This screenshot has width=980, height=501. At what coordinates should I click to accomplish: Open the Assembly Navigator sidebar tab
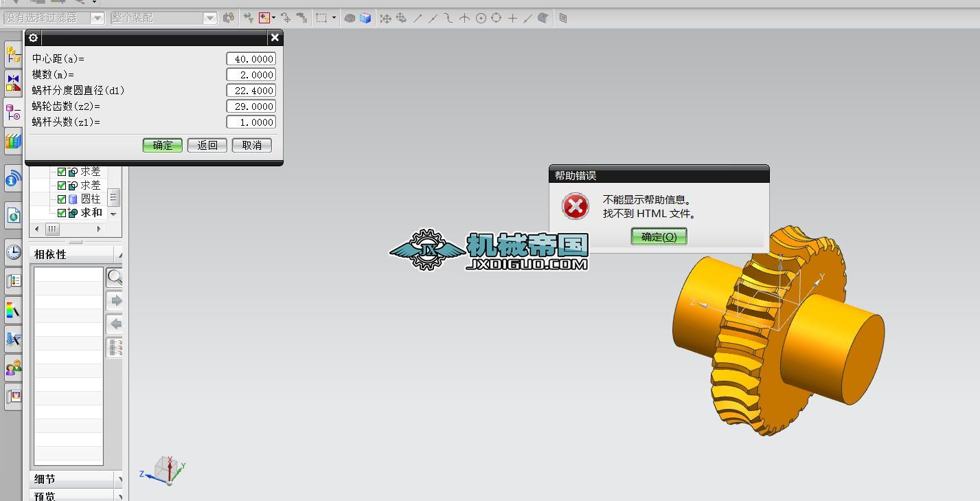13,54
